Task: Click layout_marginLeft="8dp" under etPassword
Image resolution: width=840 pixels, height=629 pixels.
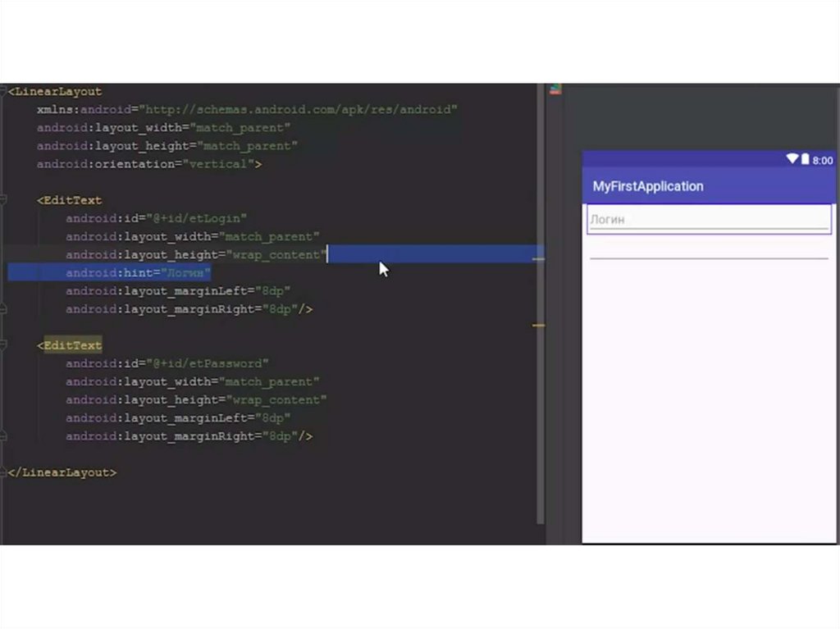Action: click(178, 418)
